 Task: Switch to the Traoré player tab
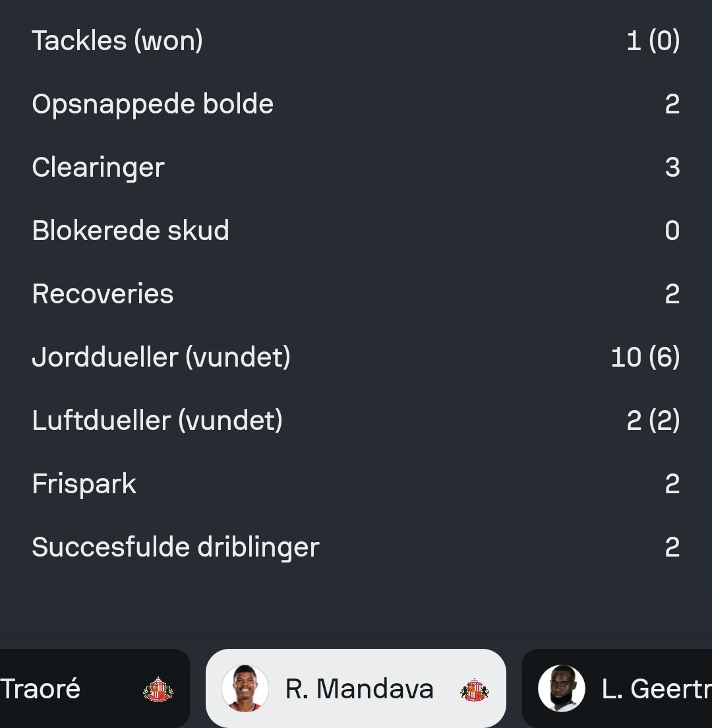95,688
